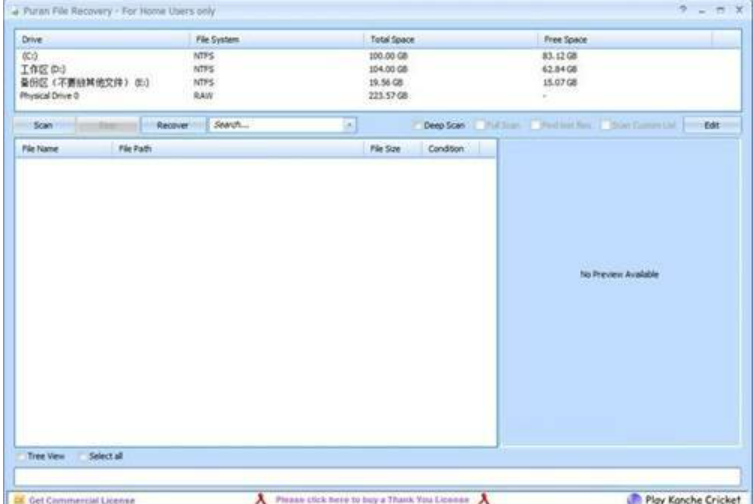Click the Konche Cricket ball icon

tap(634, 499)
